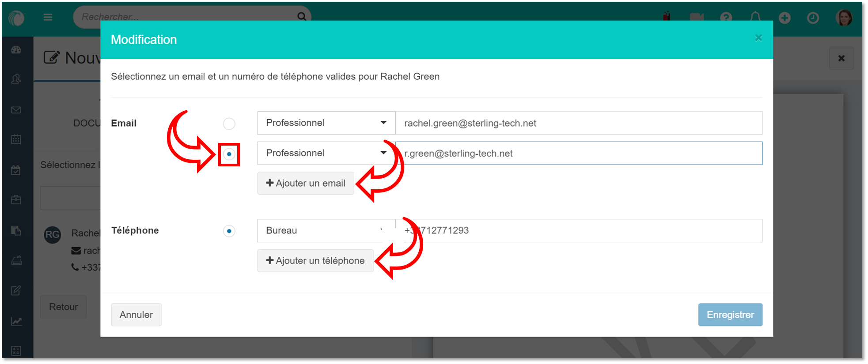Edit the rachel.green@sterling-tech.net email field

pyautogui.click(x=579, y=123)
